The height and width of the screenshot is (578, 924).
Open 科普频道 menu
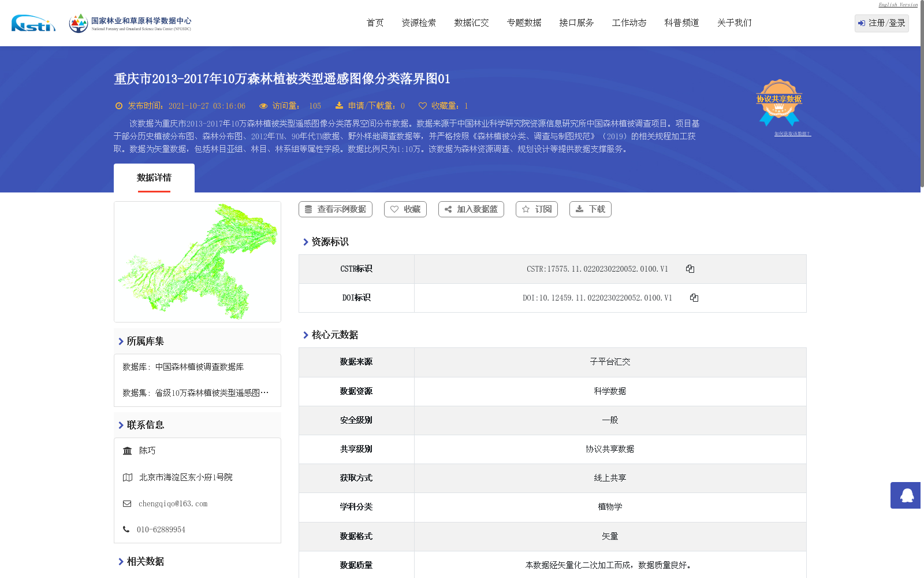pyautogui.click(x=681, y=23)
